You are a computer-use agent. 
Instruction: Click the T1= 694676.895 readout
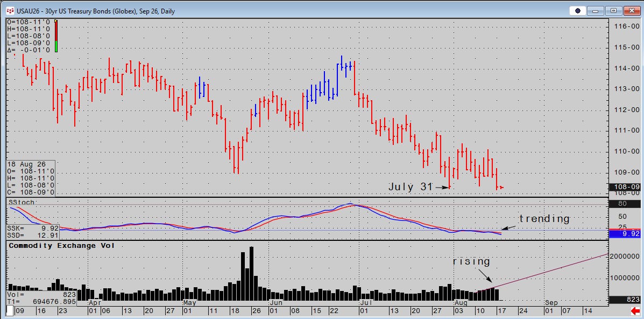point(41,302)
